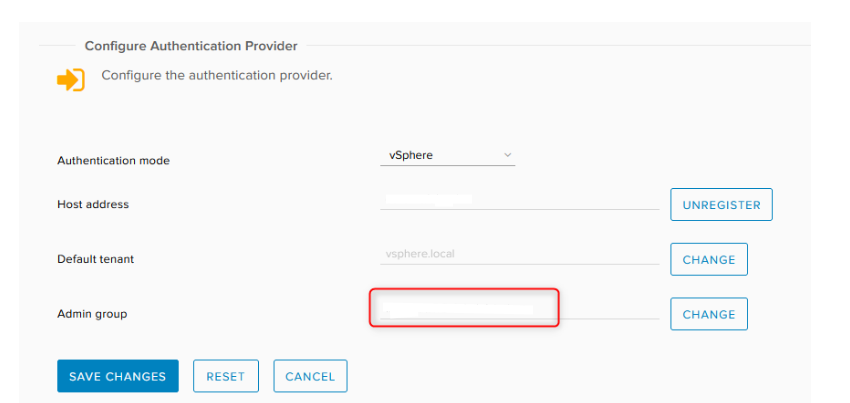Focus the Admin group text field
Screen dimensions: 850x403
coord(519,309)
